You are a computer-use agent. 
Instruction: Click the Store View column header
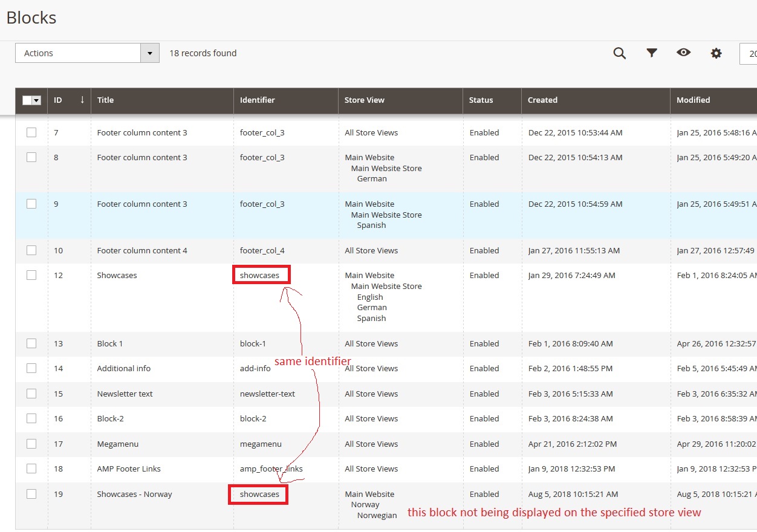coord(365,100)
